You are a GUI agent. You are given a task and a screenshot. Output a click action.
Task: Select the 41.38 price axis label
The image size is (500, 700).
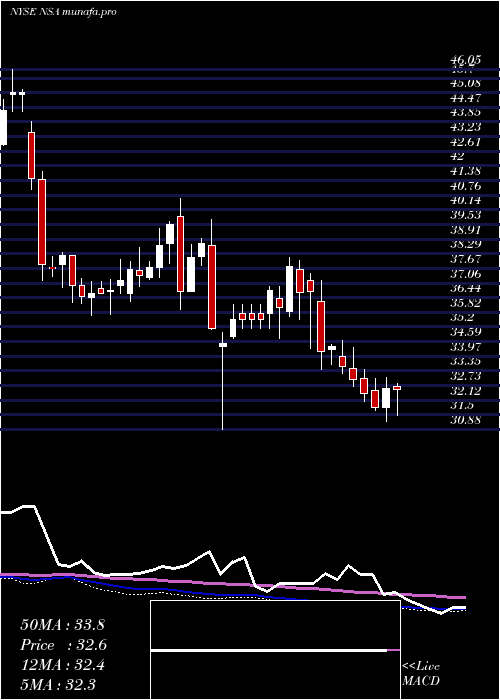click(x=465, y=171)
